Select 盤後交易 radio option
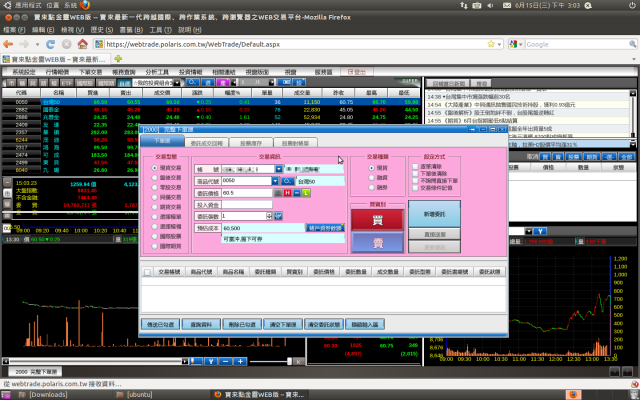 [155, 178]
